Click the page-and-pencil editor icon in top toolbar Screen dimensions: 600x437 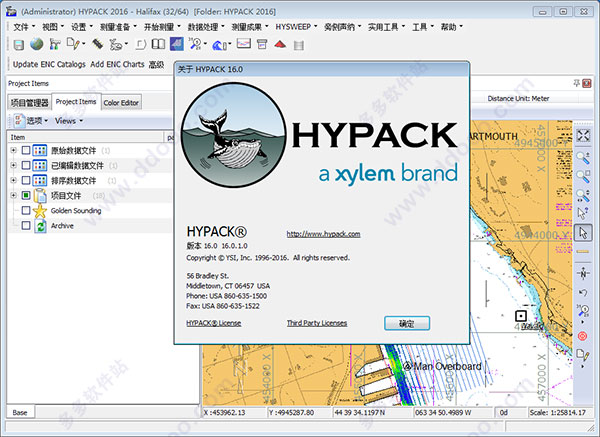pyautogui.click(x=73, y=44)
